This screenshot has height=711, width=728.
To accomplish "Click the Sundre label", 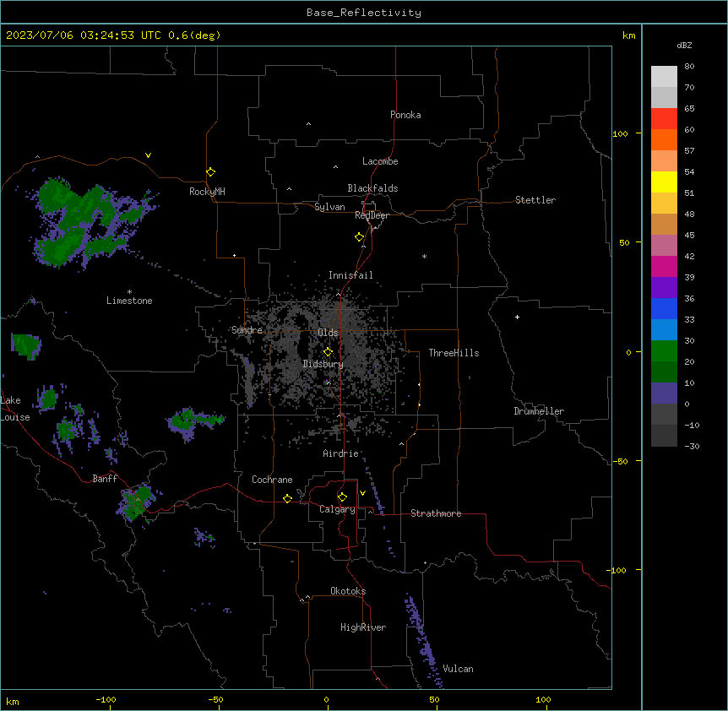I will [247, 330].
